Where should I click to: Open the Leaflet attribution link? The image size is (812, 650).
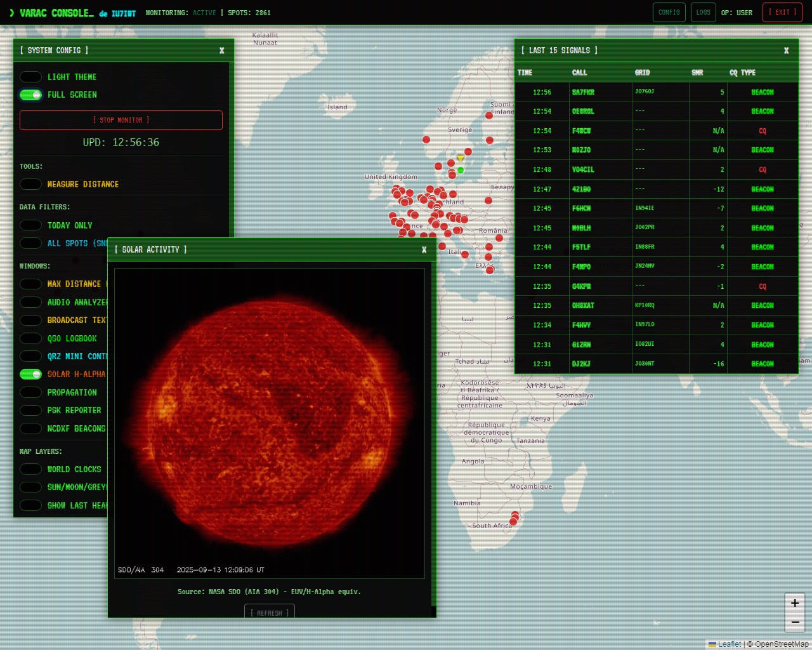coord(729,644)
